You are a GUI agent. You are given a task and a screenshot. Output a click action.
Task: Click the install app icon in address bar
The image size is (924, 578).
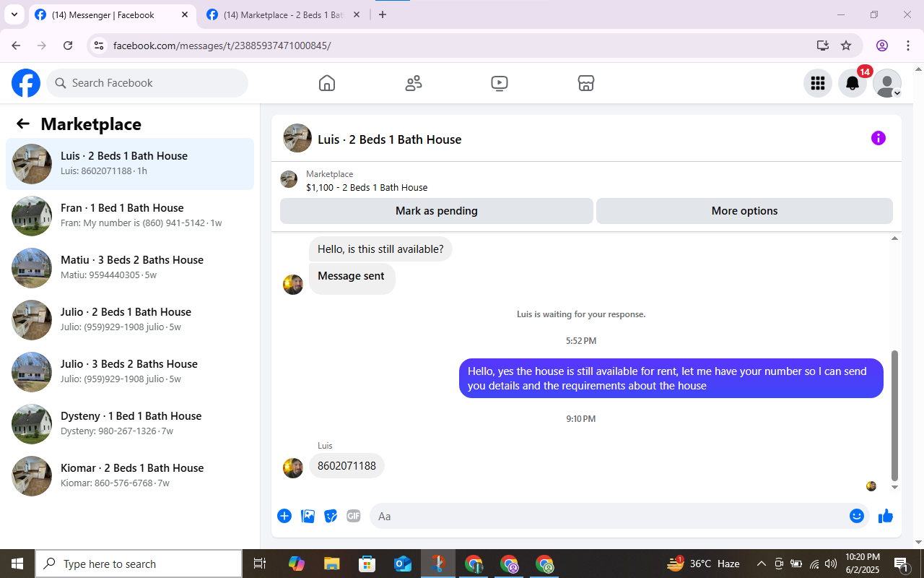(x=823, y=46)
